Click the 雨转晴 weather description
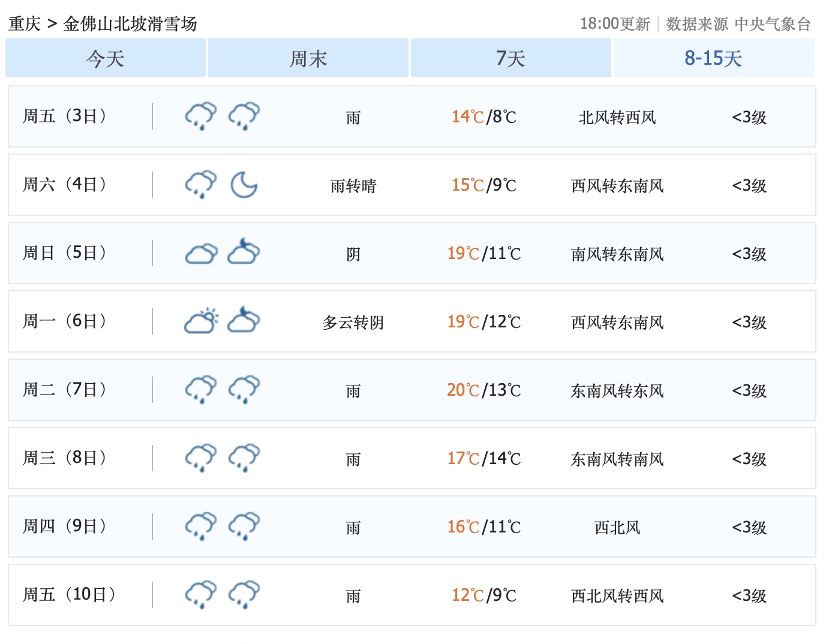835x644 pixels. coord(353,186)
